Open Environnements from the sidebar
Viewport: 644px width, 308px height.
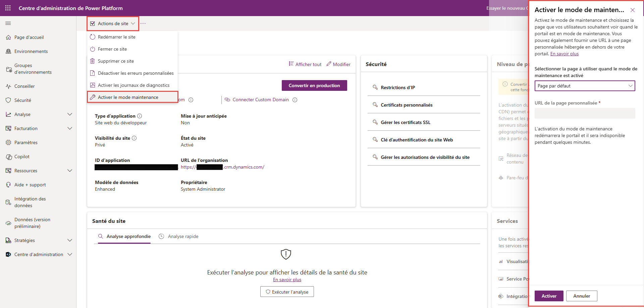[x=32, y=51]
